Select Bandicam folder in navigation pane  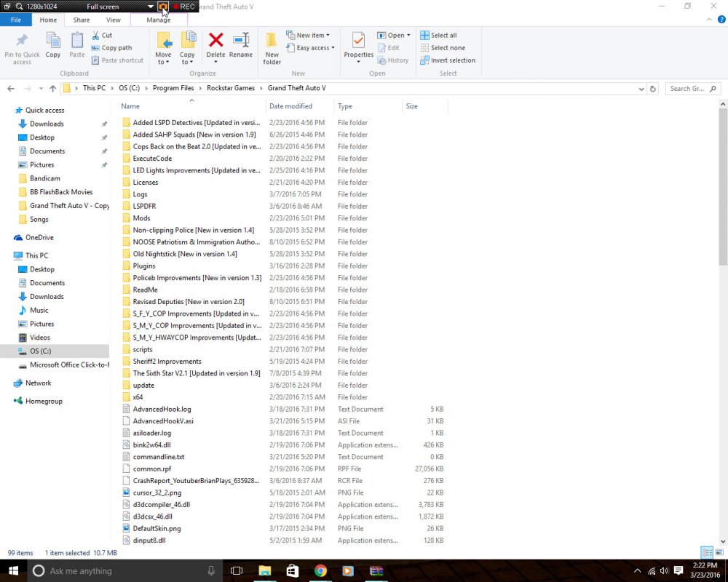[x=44, y=179]
